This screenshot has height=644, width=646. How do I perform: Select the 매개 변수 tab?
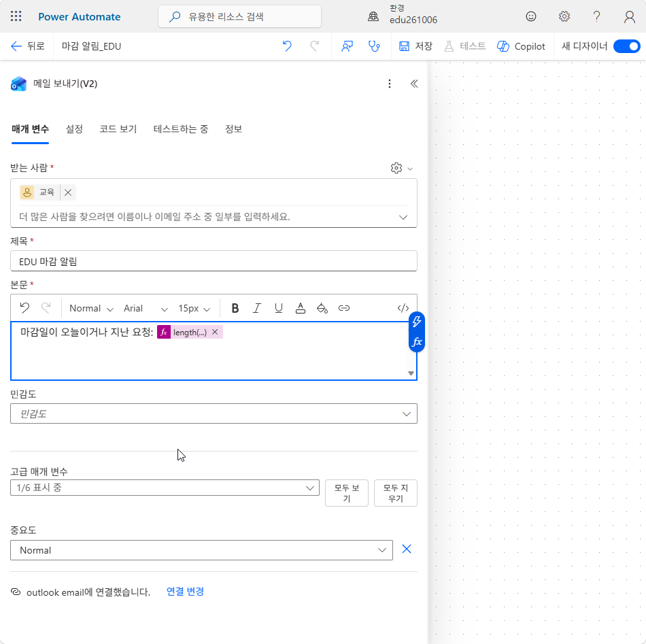coord(30,129)
